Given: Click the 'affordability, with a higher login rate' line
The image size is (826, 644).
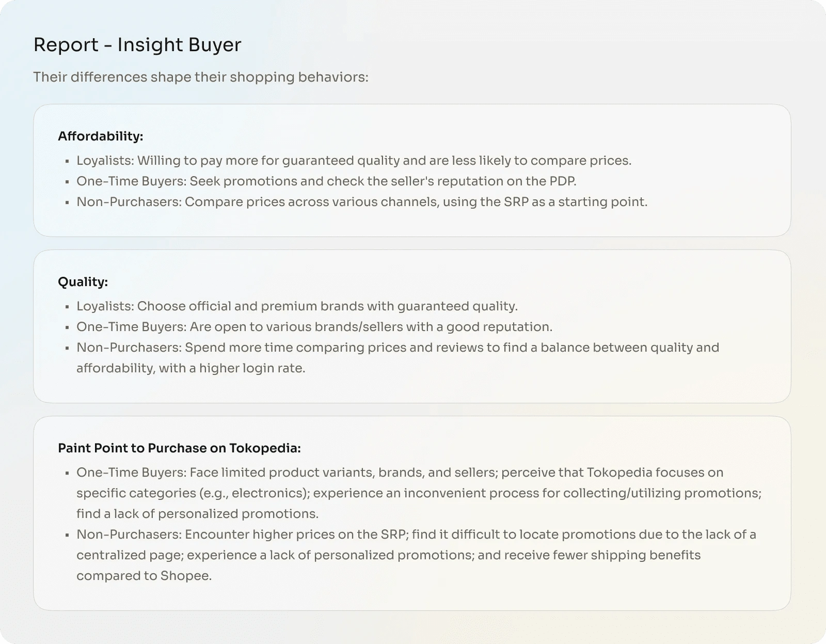Looking at the screenshot, I should point(190,368).
